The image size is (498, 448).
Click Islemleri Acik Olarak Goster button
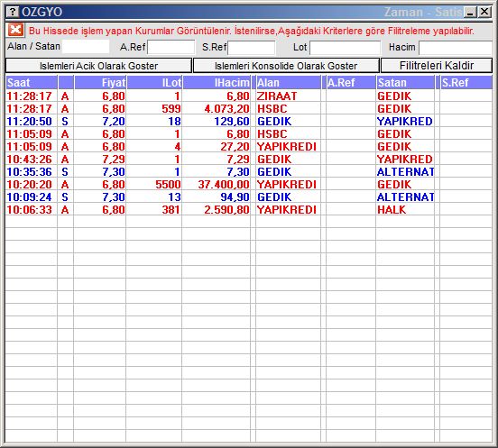point(98,66)
